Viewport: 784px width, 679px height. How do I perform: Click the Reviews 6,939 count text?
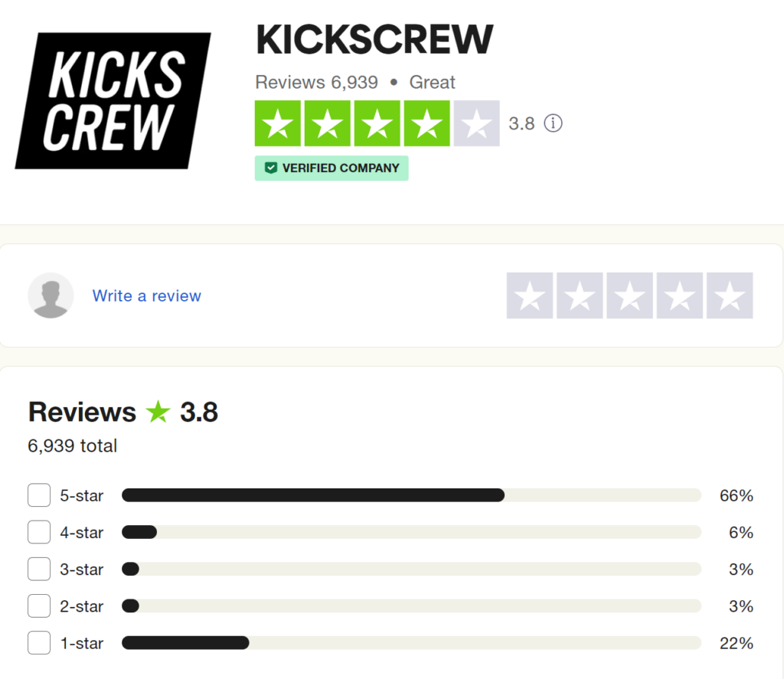(x=316, y=82)
